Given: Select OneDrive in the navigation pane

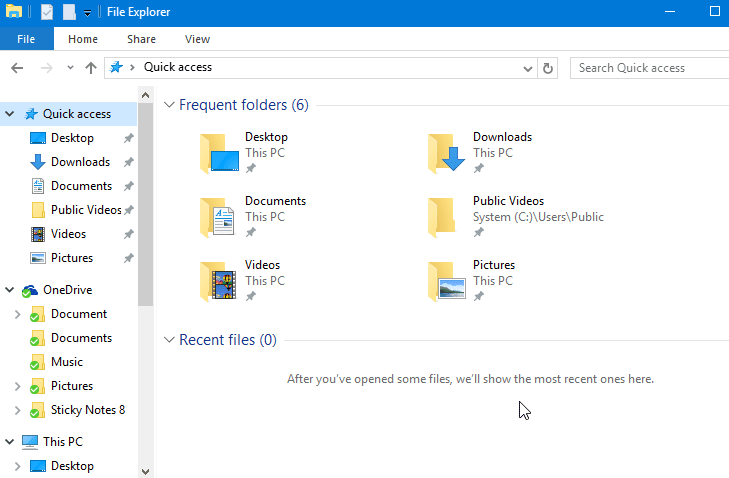Looking at the screenshot, I should click(67, 290).
